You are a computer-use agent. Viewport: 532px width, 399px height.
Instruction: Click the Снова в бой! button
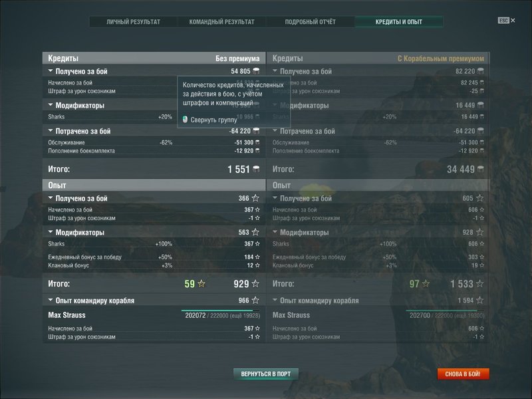click(x=463, y=374)
